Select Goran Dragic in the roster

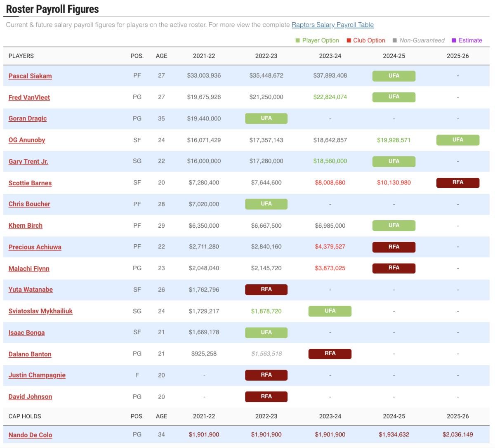tap(28, 118)
